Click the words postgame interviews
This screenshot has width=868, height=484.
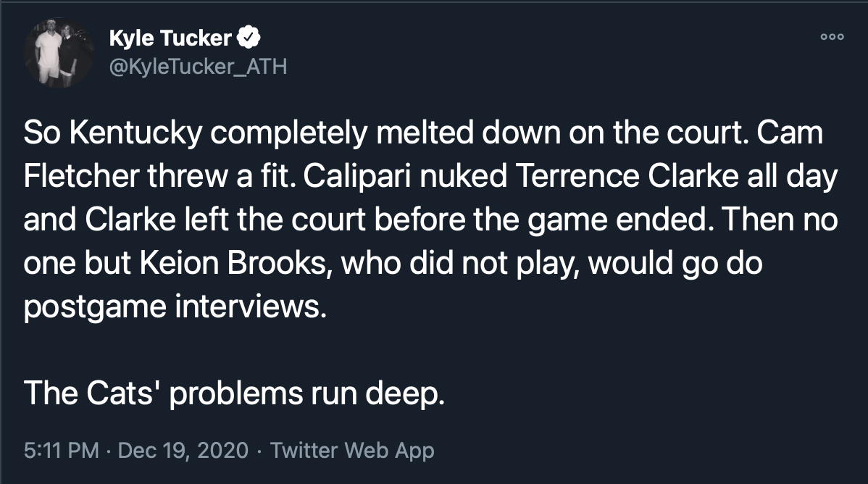[x=172, y=307]
